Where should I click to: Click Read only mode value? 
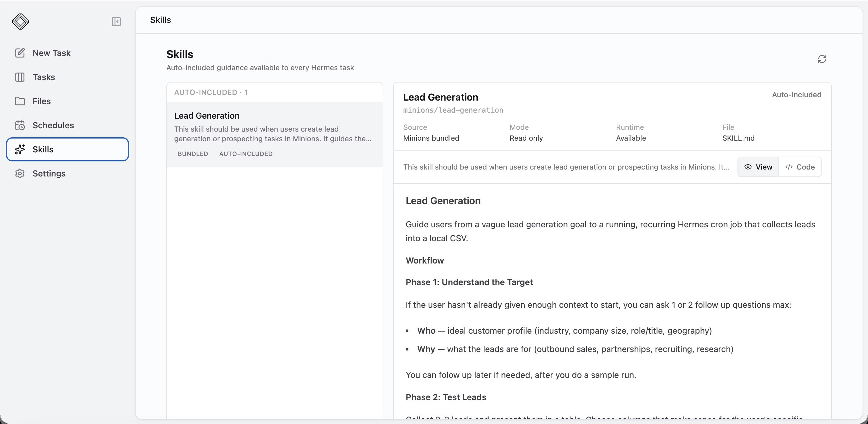(526, 138)
